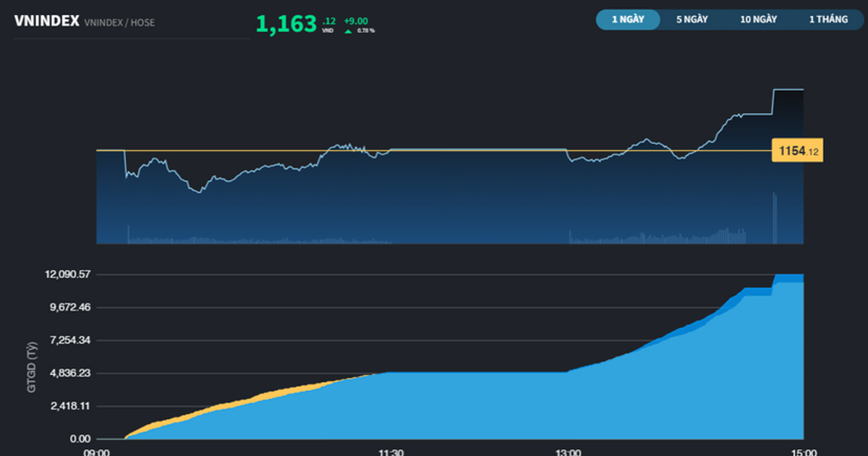Switch to the 5 NGÀY tab

(692, 20)
